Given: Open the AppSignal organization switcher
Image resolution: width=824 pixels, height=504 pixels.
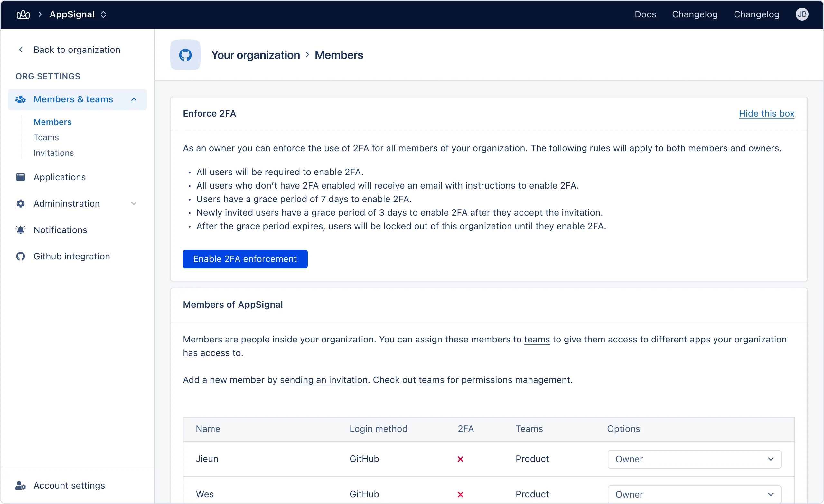Looking at the screenshot, I should [x=78, y=14].
